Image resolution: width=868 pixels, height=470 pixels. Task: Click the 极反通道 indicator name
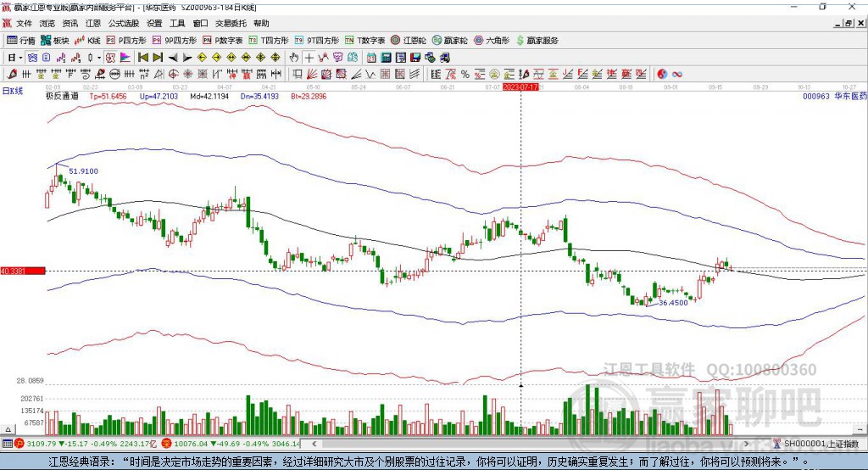[x=62, y=97]
